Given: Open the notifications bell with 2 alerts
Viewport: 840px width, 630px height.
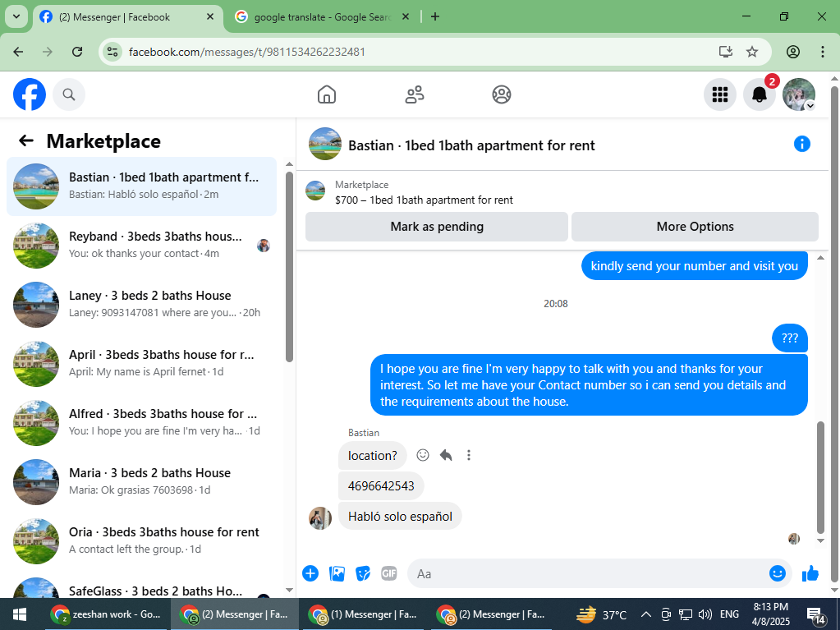Looking at the screenshot, I should point(759,94).
